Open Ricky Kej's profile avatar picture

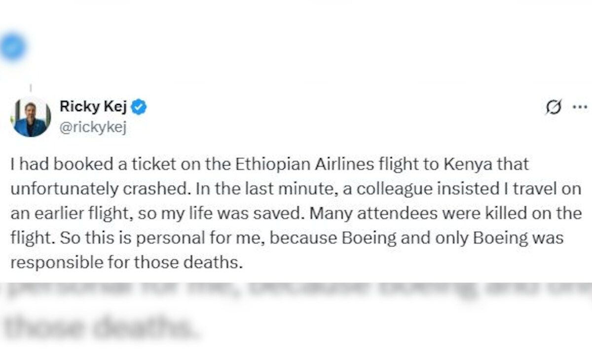point(31,117)
